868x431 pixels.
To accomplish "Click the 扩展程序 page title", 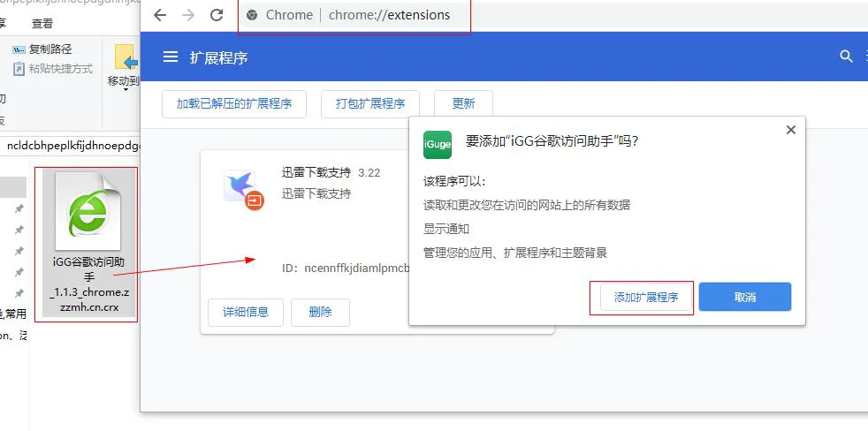I will 218,57.
